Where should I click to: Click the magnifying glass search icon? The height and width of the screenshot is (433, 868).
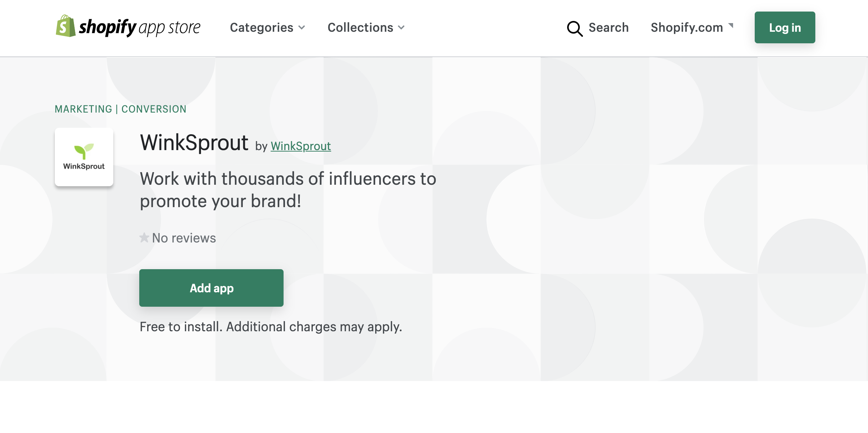click(574, 29)
